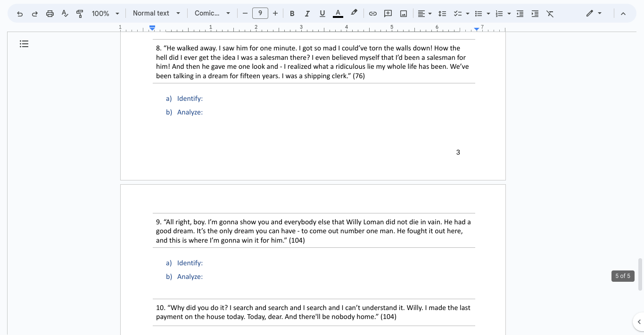Insert a checklist
Viewport: 644px width, 335px height.
click(x=457, y=14)
